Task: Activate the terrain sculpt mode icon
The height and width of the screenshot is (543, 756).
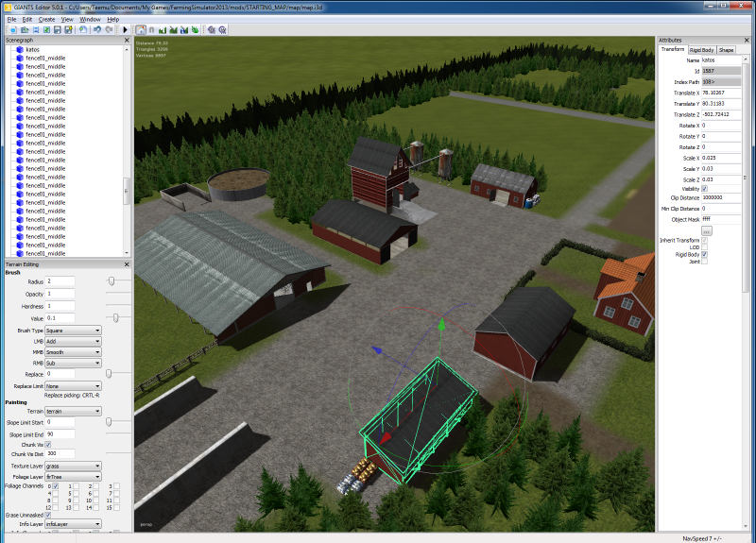Action: [163, 30]
